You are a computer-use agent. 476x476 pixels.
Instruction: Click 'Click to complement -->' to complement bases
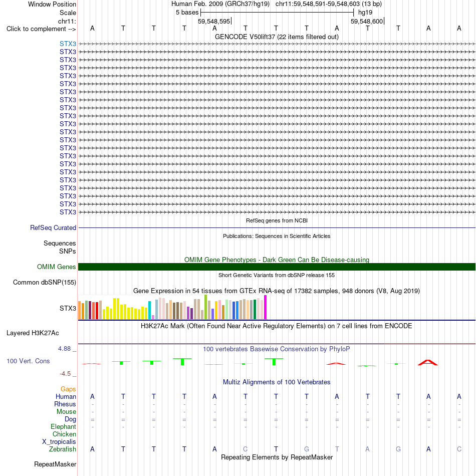(x=41, y=29)
